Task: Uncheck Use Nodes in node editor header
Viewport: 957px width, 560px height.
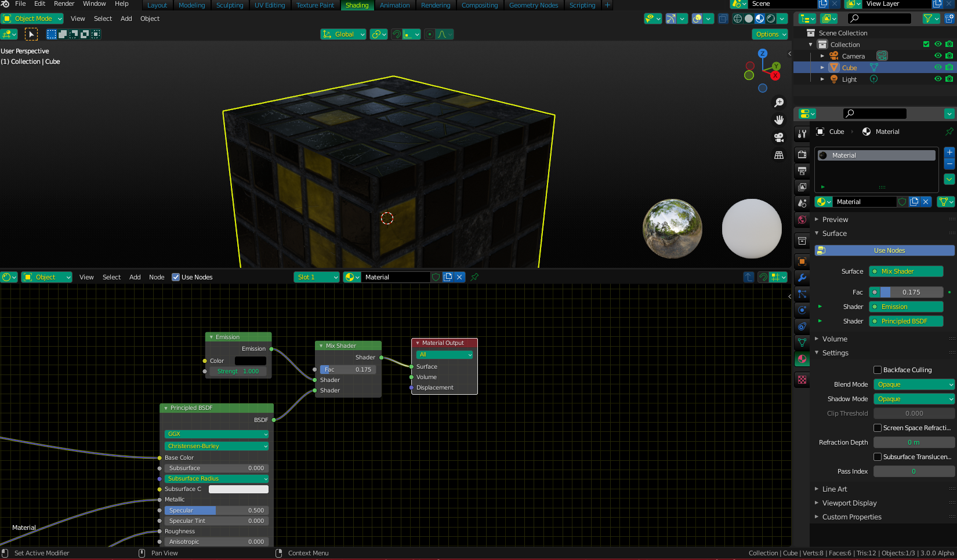Action: (x=176, y=277)
